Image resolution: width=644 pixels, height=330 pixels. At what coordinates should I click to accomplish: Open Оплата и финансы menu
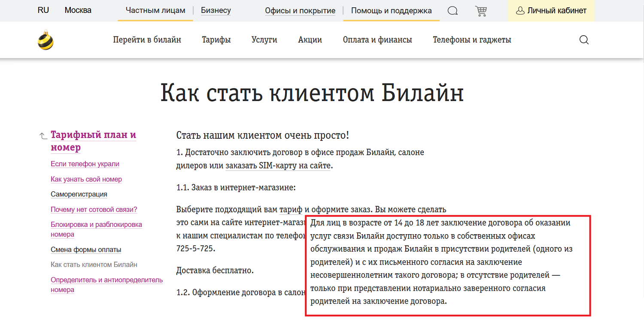(377, 40)
